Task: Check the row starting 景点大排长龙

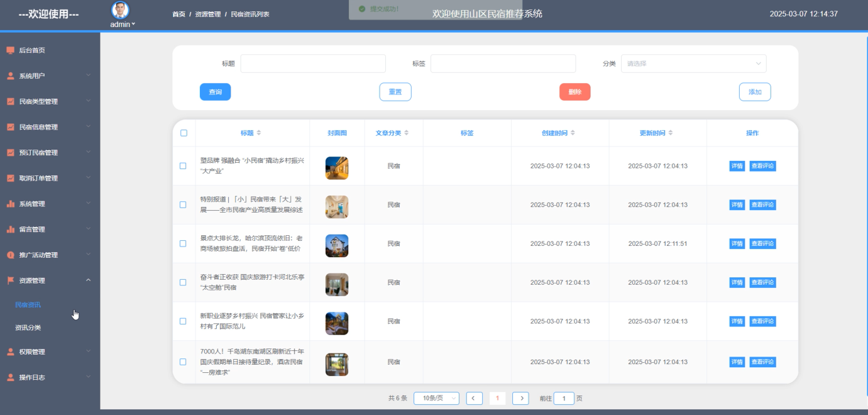Action: tap(184, 243)
